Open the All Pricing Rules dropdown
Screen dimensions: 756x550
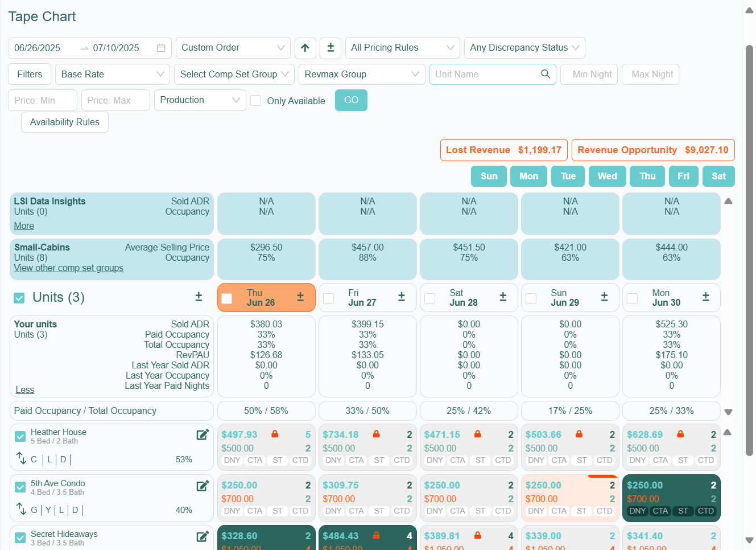[x=403, y=48]
